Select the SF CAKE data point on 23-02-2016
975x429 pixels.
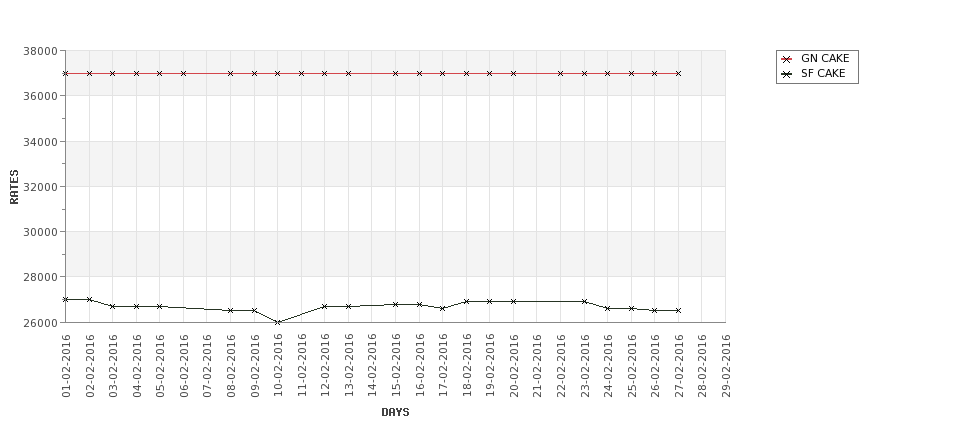coord(585,302)
